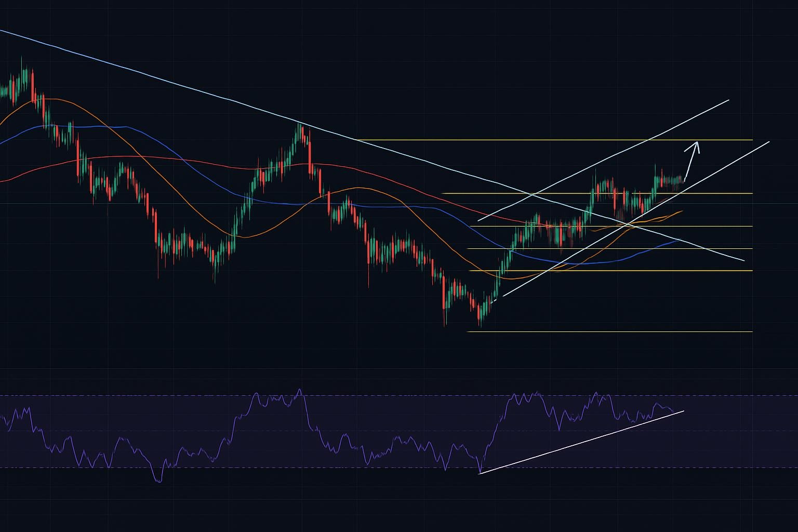This screenshot has height=532, width=798.
Task: Click the lower white ascending channel line
Action: click(x=727, y=164)
